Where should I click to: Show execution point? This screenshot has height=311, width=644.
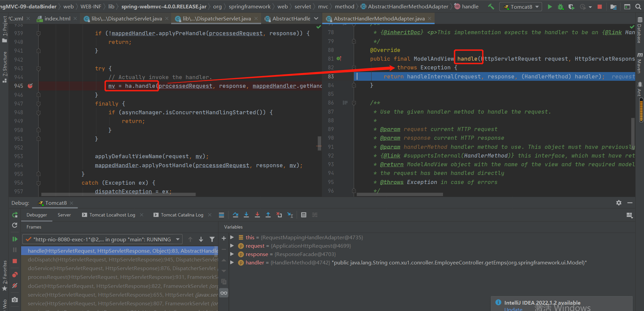pyautogui.click(x=221, y=215)
